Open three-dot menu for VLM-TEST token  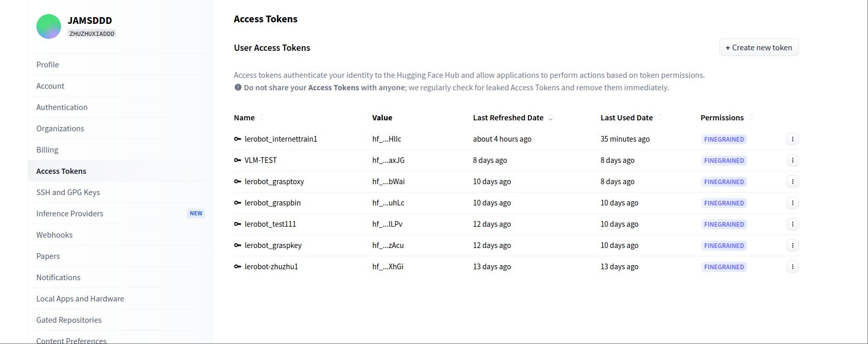(x=792, y=160)
